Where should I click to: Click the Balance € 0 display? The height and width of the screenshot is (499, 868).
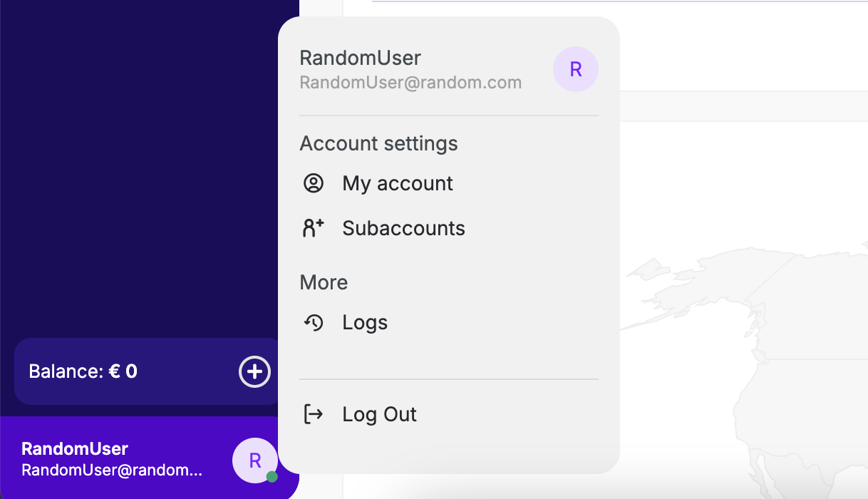[x=83, y=371]
